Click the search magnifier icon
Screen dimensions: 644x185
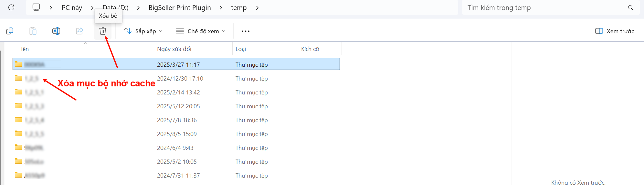pos(630,8)
